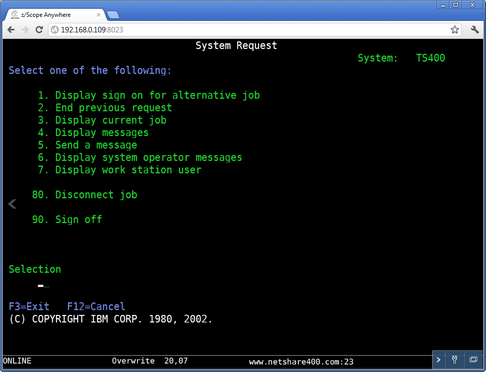Viewport: 486px width, 372px height.
Task: Reload the page with the refresh icon
Action: click(x=39, y=30)
